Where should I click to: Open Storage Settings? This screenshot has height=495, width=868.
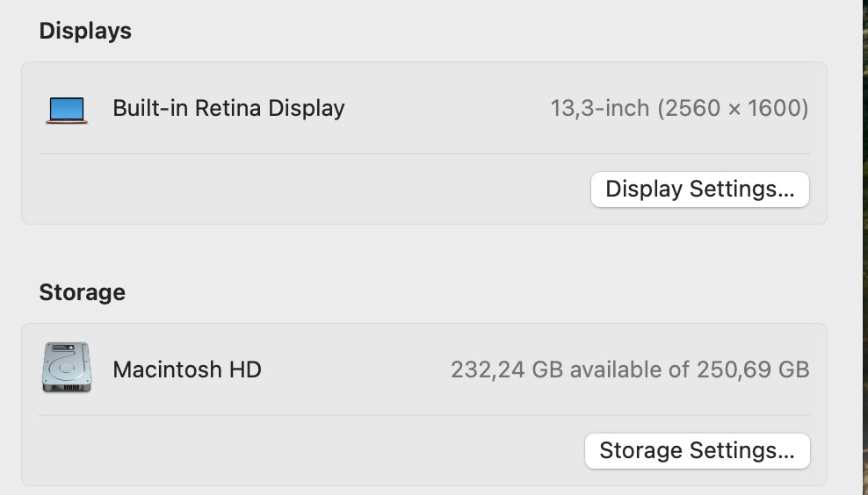697,451
